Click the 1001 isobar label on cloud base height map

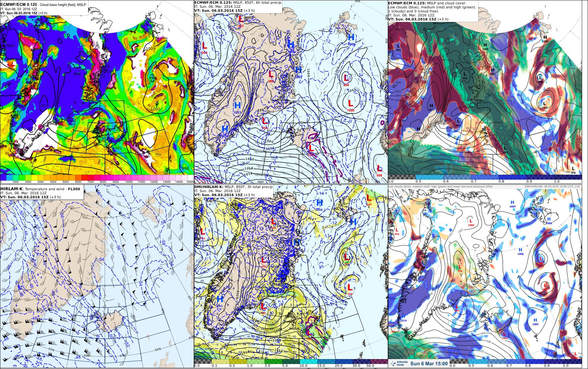(x=118, y=148)
